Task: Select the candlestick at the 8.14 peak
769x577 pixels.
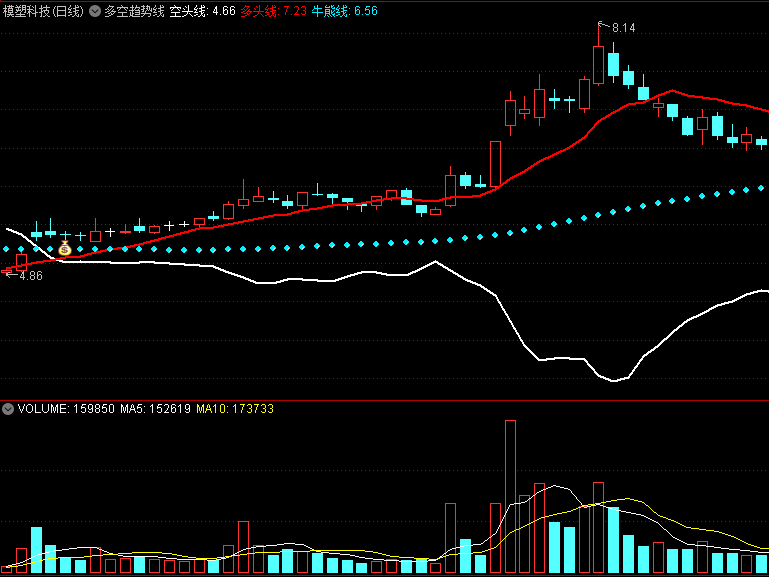Action: 598,55
